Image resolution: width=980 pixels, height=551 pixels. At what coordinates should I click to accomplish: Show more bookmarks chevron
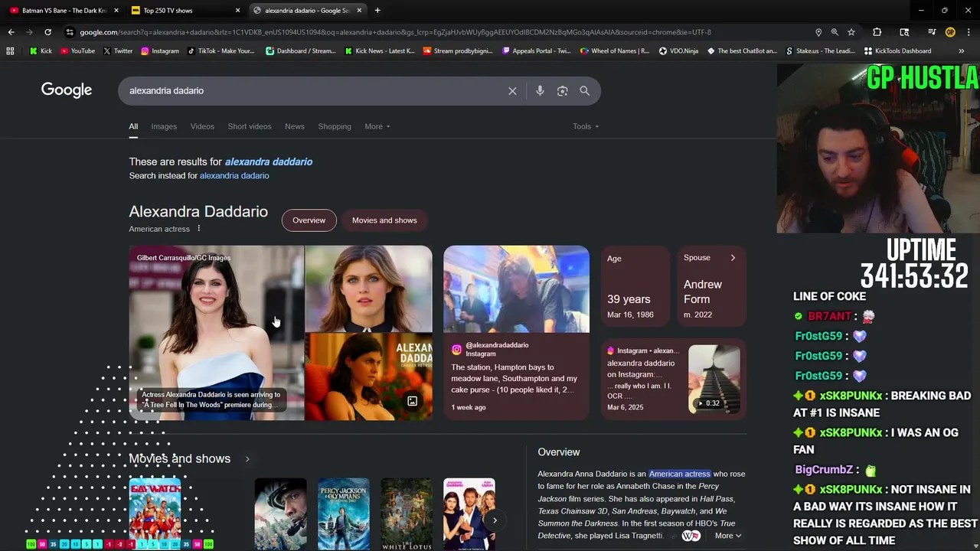[961, 51]
